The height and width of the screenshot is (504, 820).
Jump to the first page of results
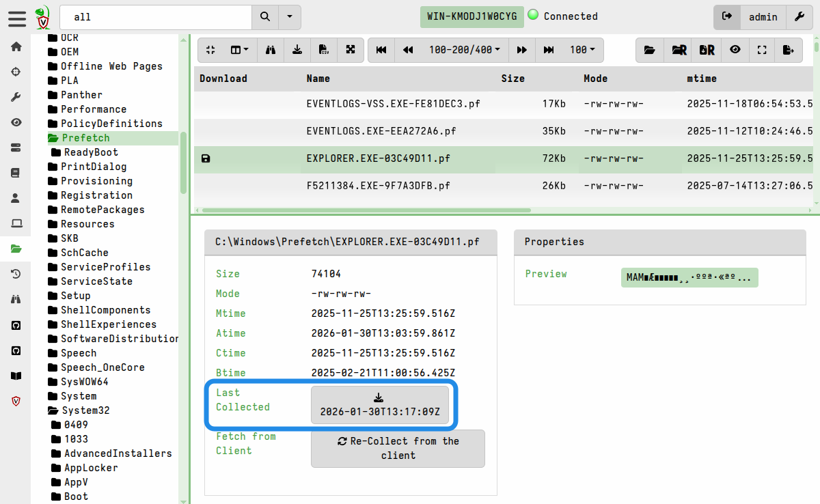[x=381, y=50]
